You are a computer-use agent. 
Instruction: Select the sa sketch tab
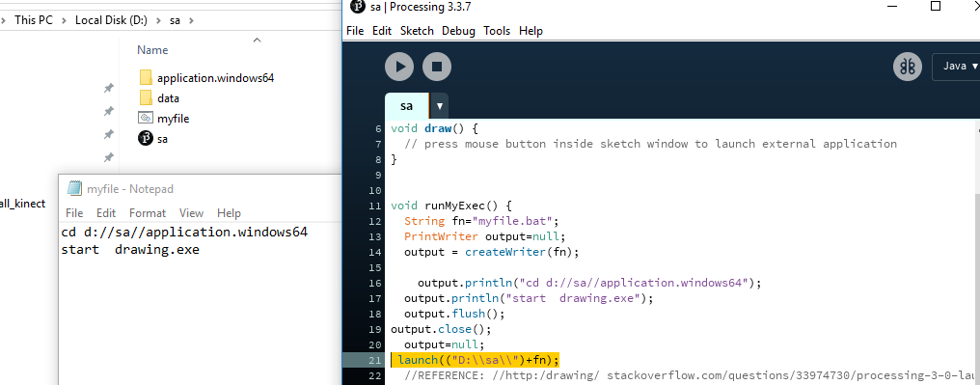pyautogui.click(x=407, y=106)
